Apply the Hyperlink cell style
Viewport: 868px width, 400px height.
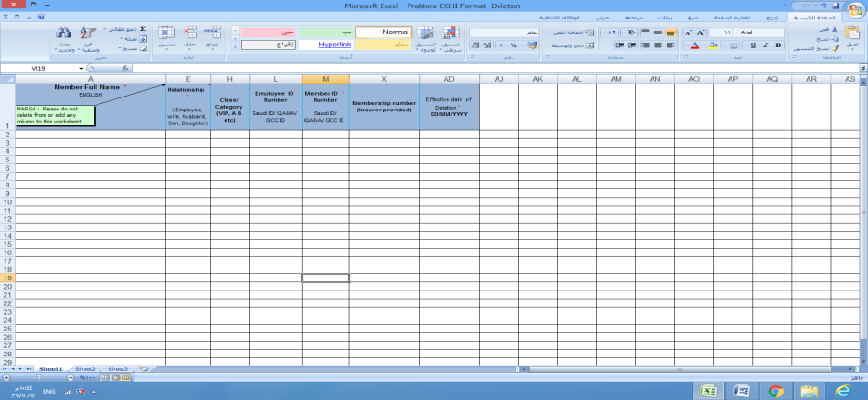click(326, 45)
